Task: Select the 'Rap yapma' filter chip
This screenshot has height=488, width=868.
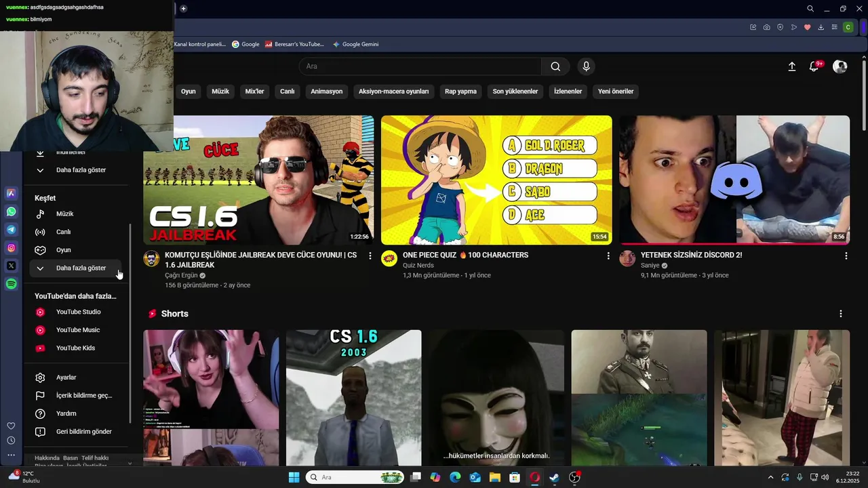Action: click(x=460, y=91)
